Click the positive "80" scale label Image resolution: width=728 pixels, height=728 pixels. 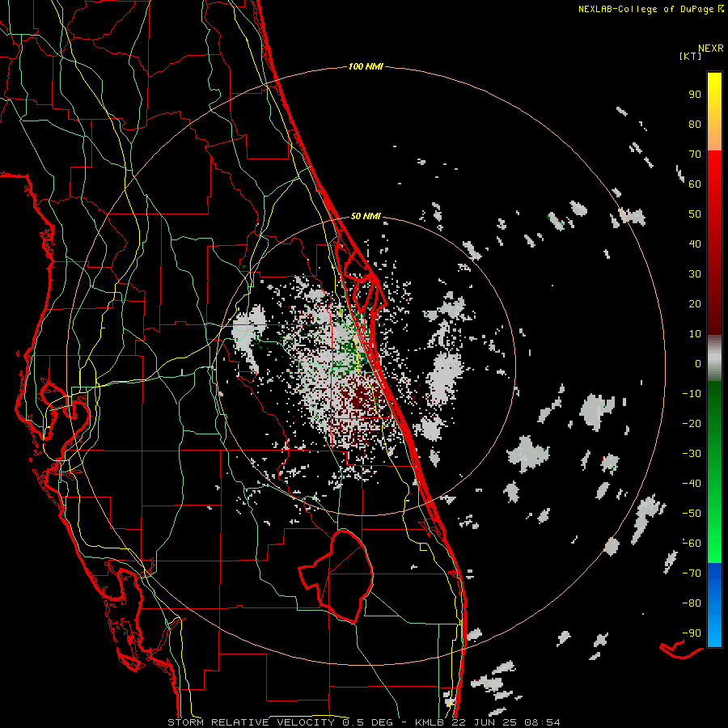[x=695, y=124]
